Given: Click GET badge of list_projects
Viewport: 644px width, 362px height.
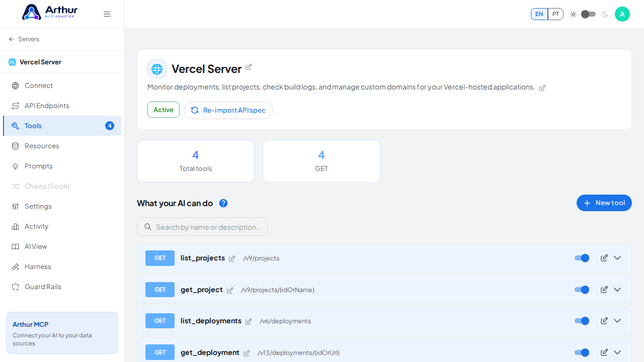Looking at the screenshot, I should click(x=160, y=258).
